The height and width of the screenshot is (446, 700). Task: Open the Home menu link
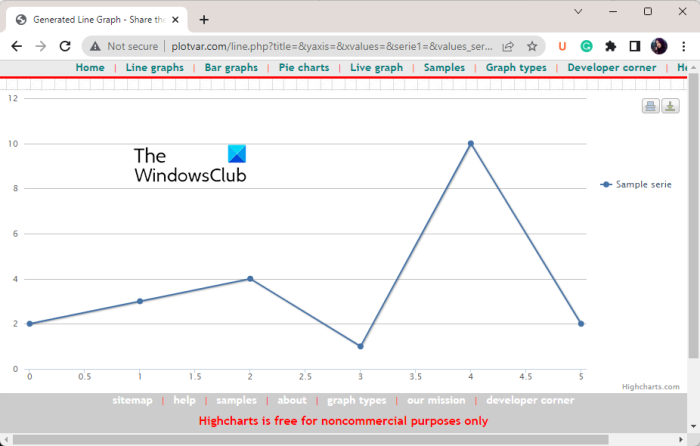click(x=90, y=67)
